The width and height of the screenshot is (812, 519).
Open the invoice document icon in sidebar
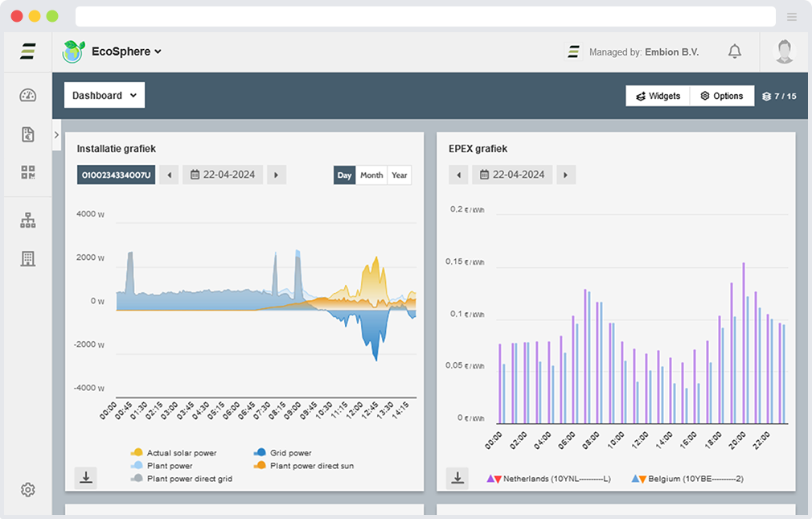click(28, 134)
